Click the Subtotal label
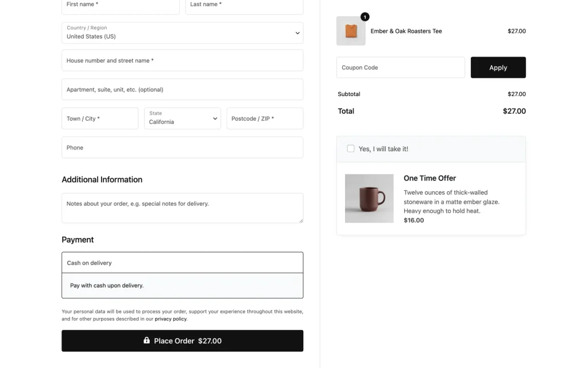Screen dimensions: 588x368 (349, 94)
